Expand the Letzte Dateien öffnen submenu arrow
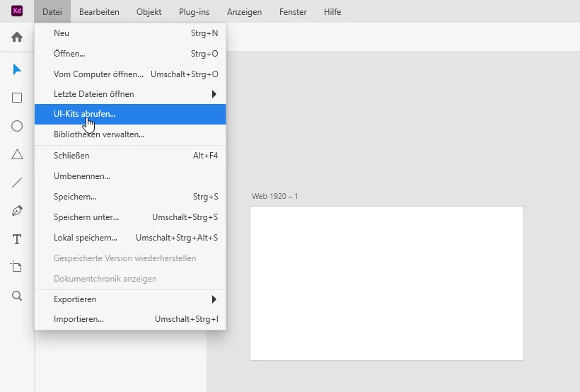The image size is (580, 392). click(x=214, y=94)
